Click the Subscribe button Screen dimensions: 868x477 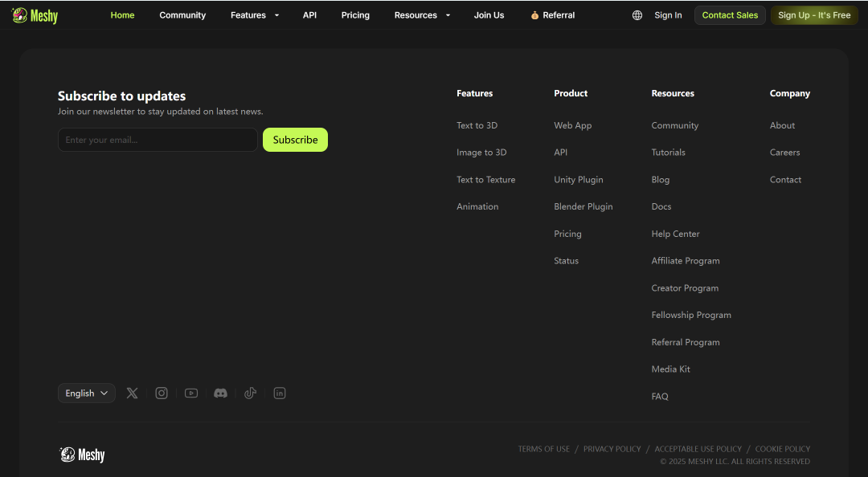tap(295, 140)
